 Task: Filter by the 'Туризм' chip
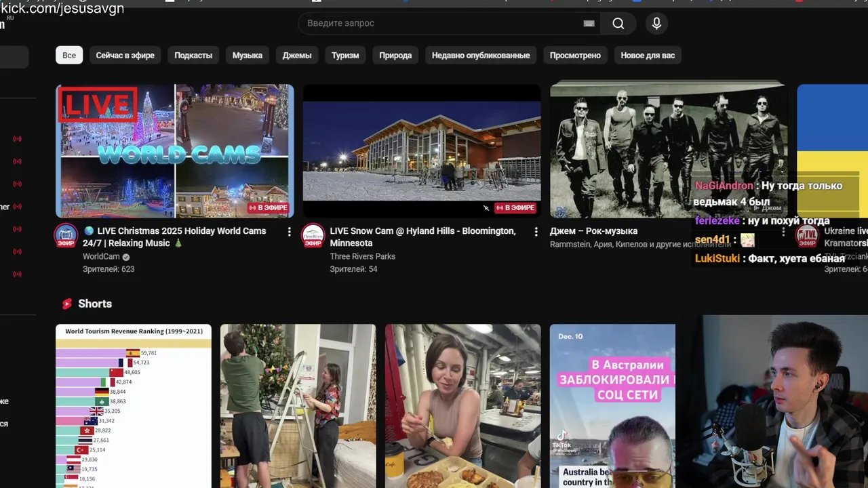345,56
